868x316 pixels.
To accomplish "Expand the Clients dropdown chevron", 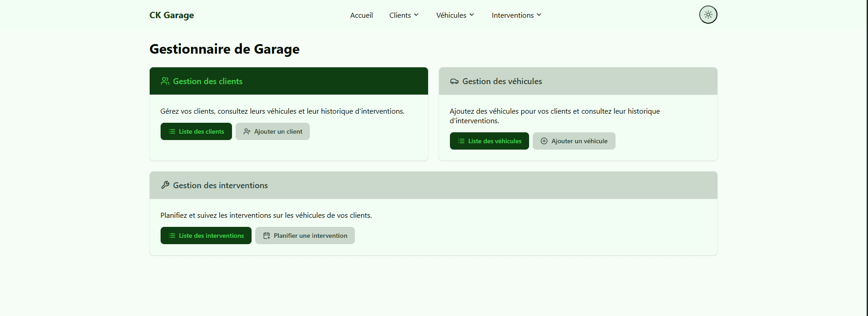I will tap(416, 15).
